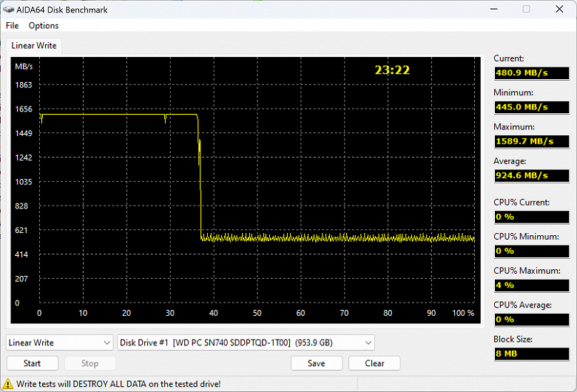Click the AIDA64 disk icon in title bar

click(x=8, y=10)
